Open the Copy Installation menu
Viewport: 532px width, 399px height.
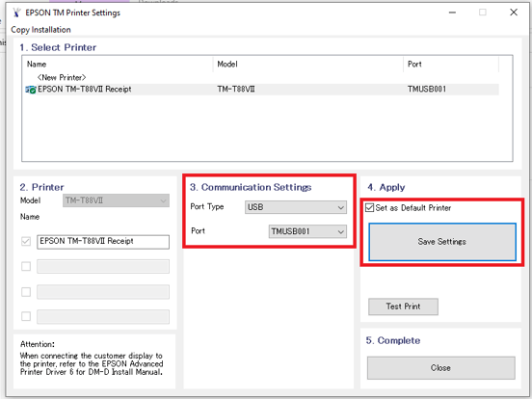tap(40, 30)
